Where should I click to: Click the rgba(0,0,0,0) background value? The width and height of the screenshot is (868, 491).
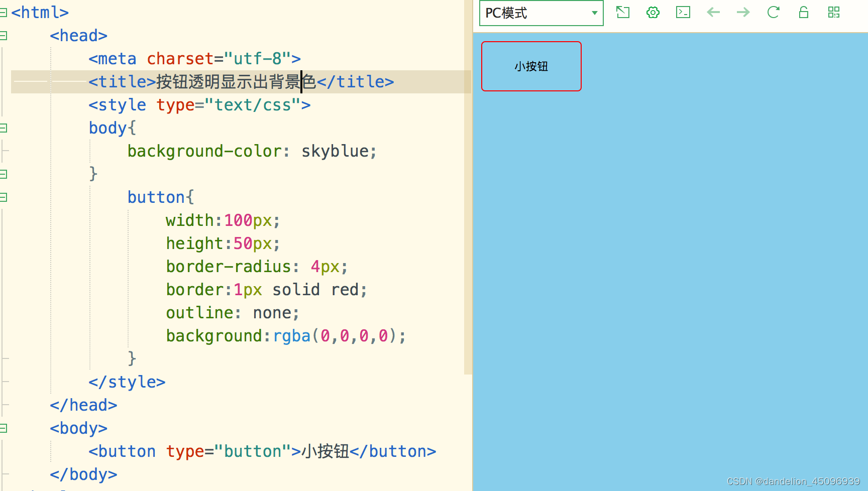coord(335,336)
